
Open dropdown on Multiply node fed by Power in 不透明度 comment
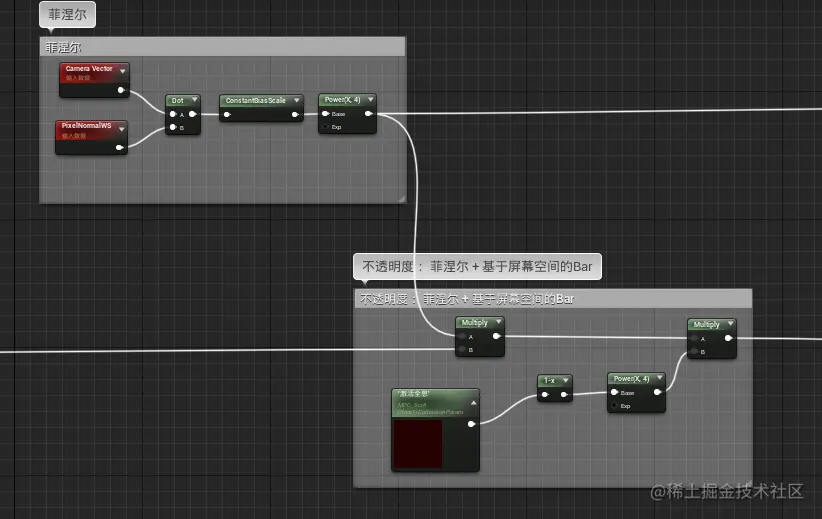(730, 323)
